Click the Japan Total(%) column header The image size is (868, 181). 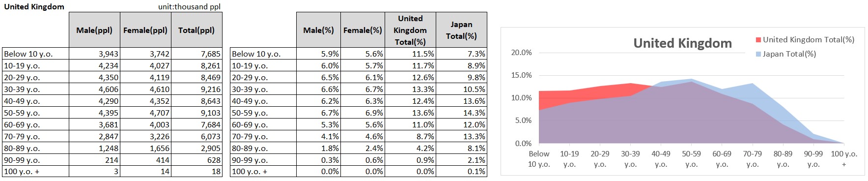tap(461, 30)
